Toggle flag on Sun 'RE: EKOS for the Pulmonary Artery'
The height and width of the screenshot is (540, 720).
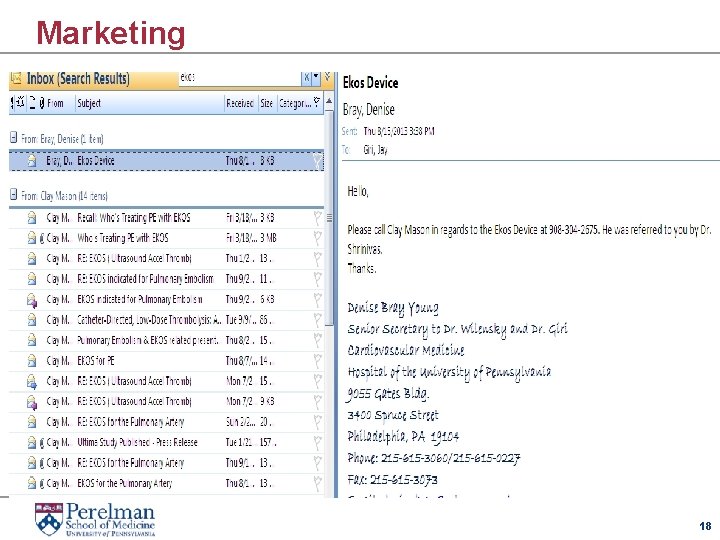[x=317, y=422]
